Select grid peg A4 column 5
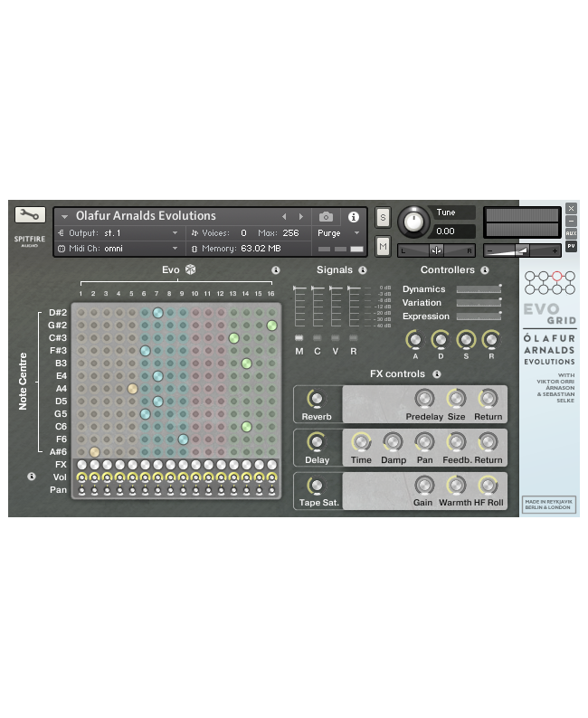Screen dimensions: 588x718 point(132,389)
